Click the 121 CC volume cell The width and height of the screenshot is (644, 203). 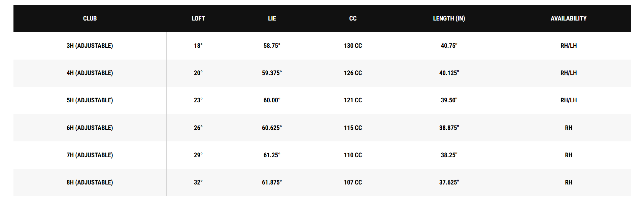point(353,100)
